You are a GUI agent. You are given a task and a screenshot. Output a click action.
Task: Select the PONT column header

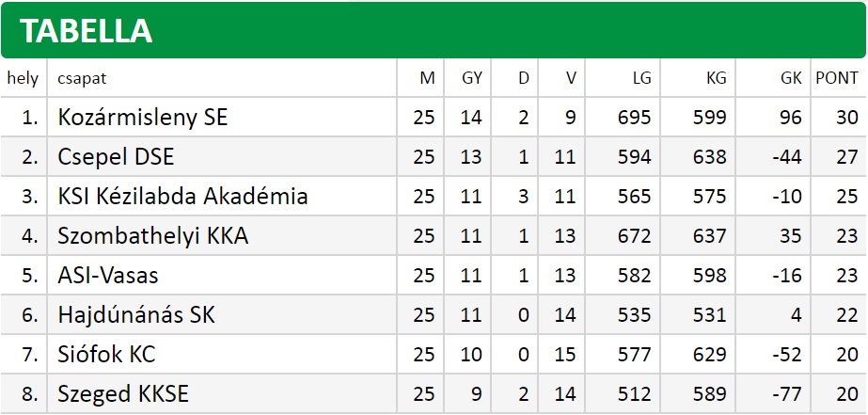[x=836, y=78]
